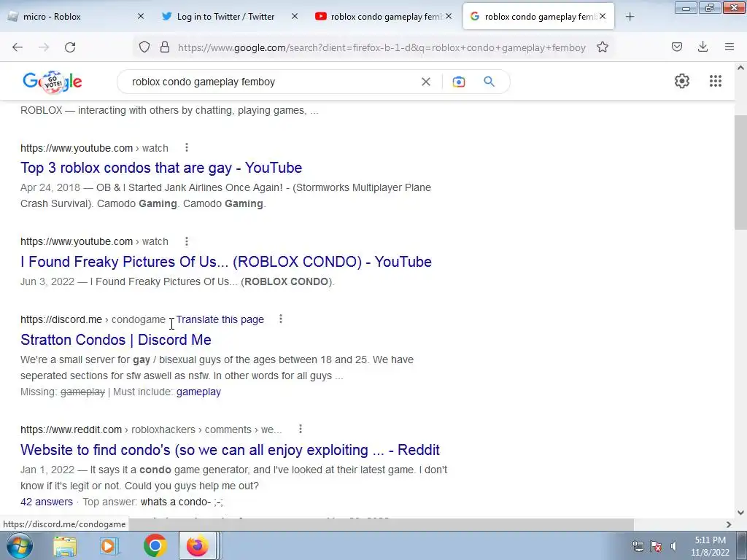
Task: Open the tracking protection shield icon
Action: point(144,47)
